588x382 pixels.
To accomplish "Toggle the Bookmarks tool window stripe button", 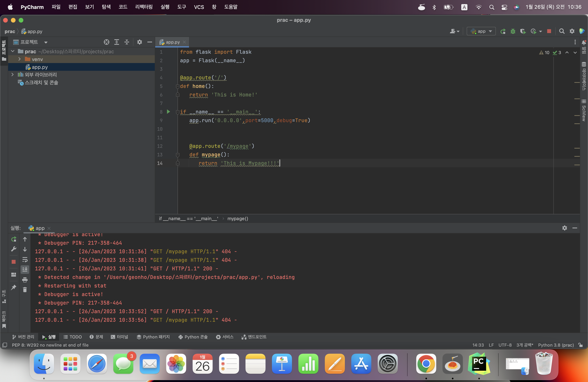I will 4,320.
